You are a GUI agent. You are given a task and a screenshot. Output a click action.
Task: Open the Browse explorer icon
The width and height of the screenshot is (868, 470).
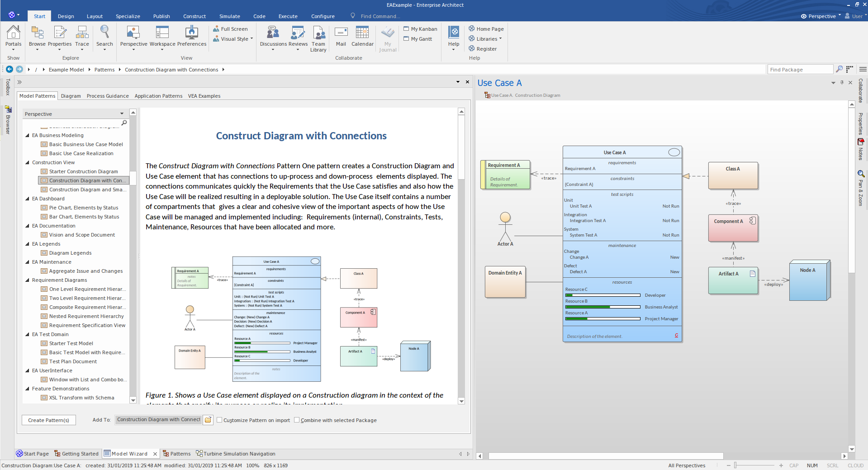(x=37, y=38)
